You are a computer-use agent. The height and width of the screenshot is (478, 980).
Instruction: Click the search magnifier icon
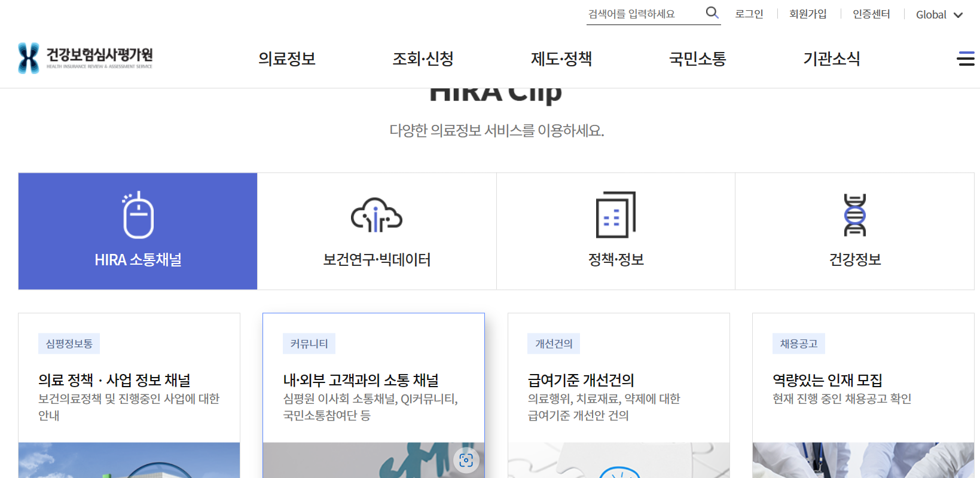[x=712, y=13]
